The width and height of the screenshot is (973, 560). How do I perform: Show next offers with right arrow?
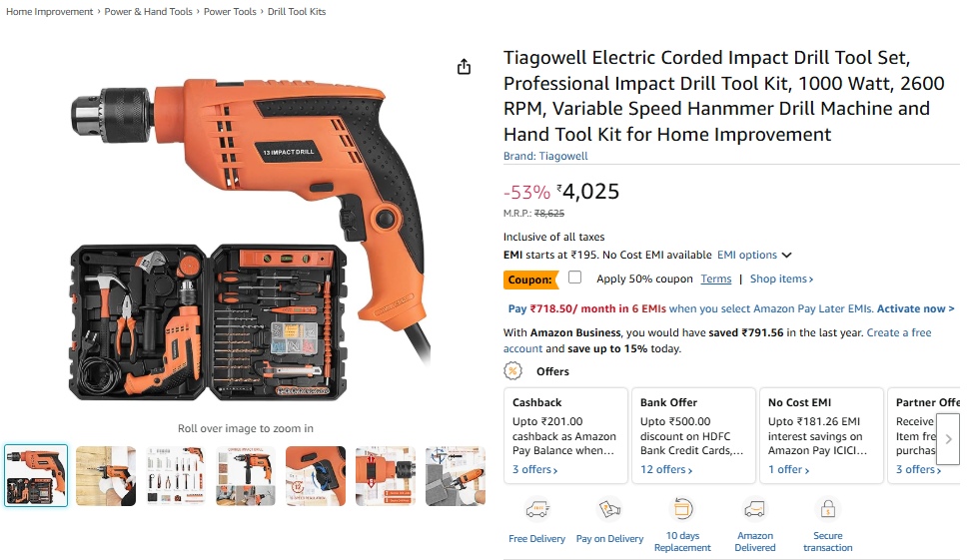point(948,439)
